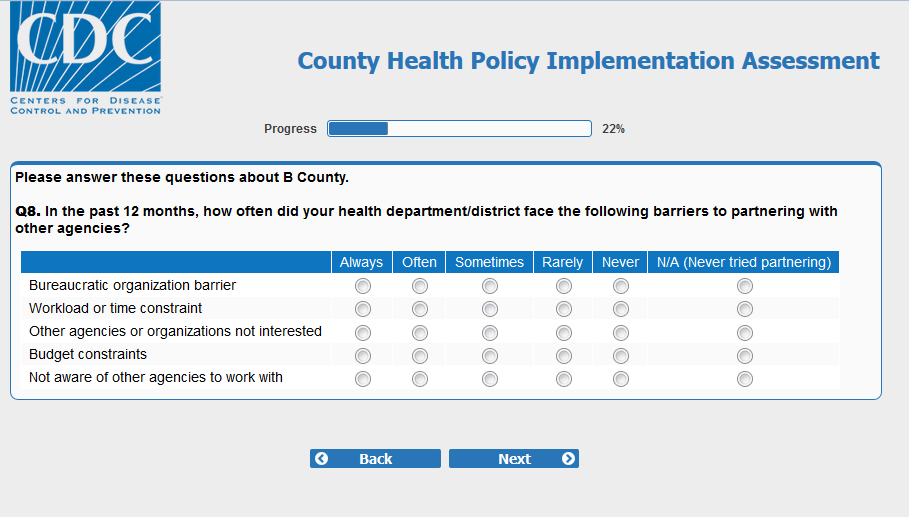The image size is (909, 517).
Task: Select Never for Not aware of other agencies
Action: pos(621,379)
